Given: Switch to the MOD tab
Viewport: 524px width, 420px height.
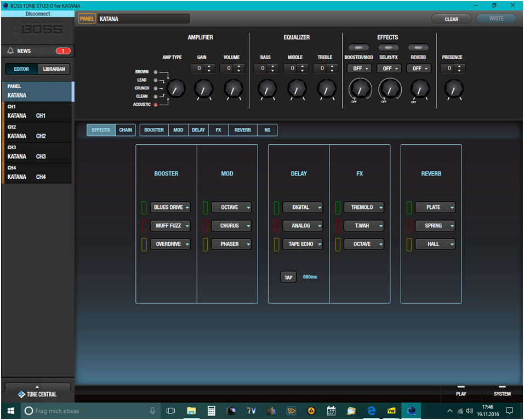Looking at the screenshot, I should coord(178,130).
